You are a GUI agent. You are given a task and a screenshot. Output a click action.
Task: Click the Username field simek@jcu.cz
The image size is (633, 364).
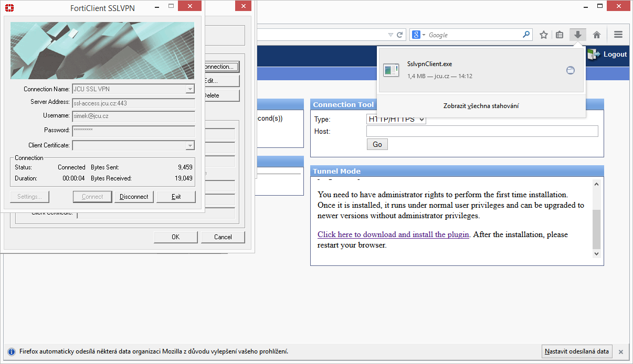click(133, 116)
